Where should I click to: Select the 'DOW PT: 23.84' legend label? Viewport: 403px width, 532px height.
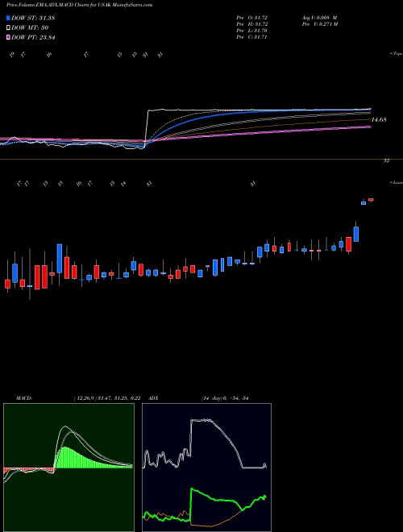[x=33, y=37]
